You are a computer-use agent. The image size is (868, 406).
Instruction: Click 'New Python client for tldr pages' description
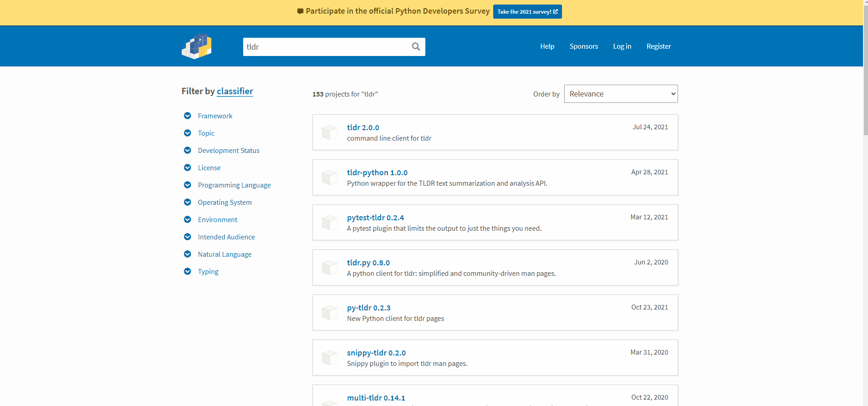(x=396, y=319)
